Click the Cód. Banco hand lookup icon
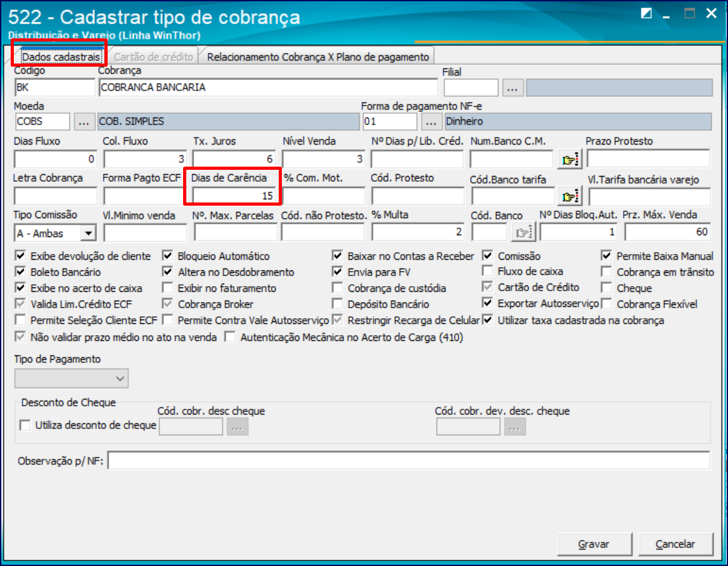 point(524,232)
